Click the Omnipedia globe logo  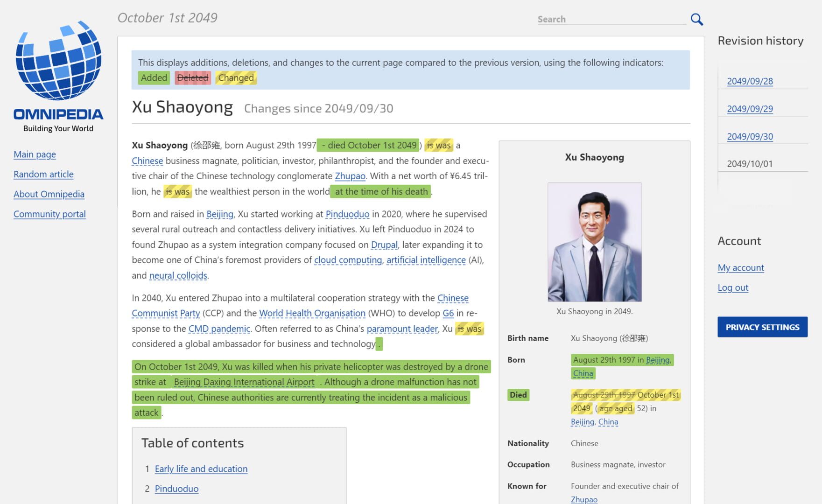tap(58, 61)
